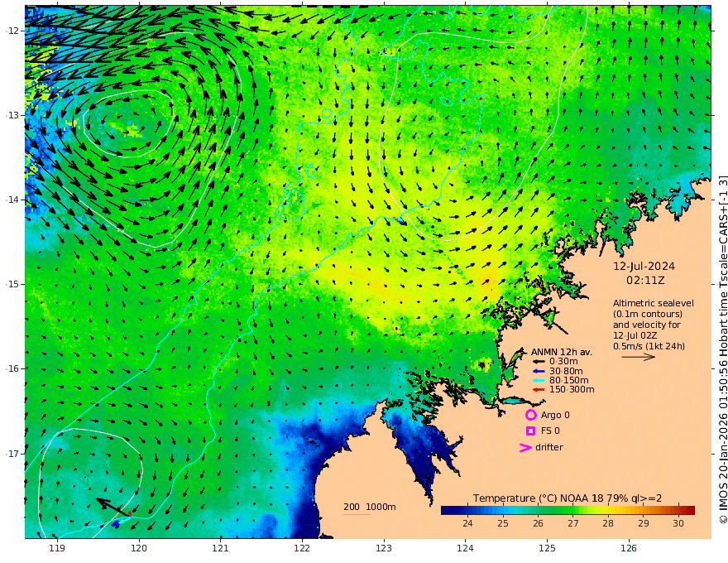Image resolution: width=728 pixels, height=563 pixels.
Task: Select the magenta Argo circle symbol
Action: pyautogui.click(x=530, y=415)
